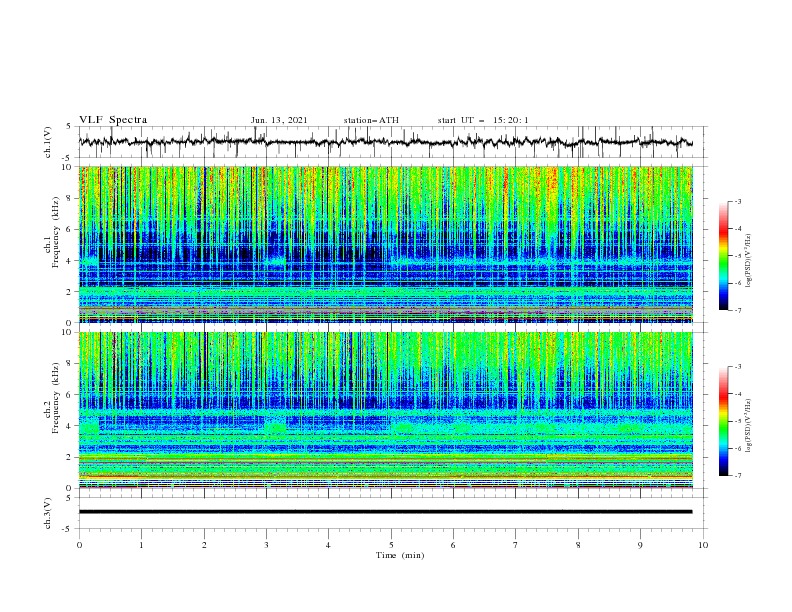792x612 pixels.
Task: Click the "-7" tick on ch.1 colorbar
Action: point(737,310)
